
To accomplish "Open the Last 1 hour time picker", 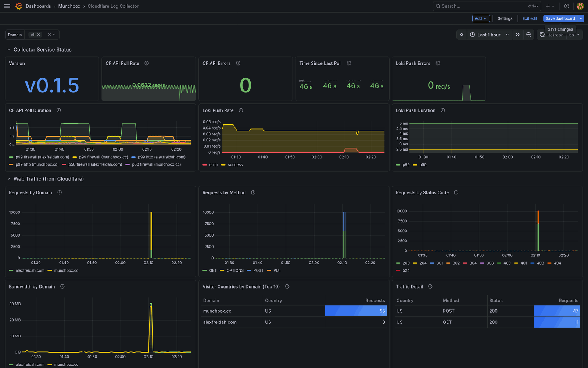I will [490, 35].
